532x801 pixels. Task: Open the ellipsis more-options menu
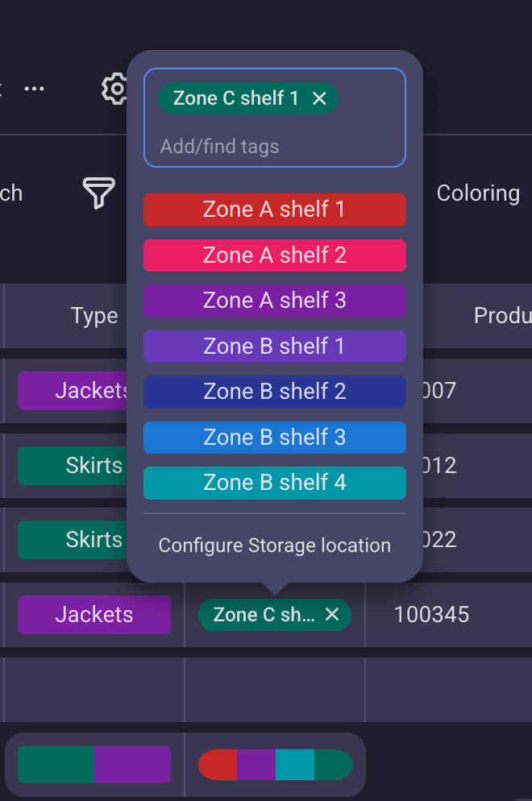pyautogui.click(x=35, y=89)
